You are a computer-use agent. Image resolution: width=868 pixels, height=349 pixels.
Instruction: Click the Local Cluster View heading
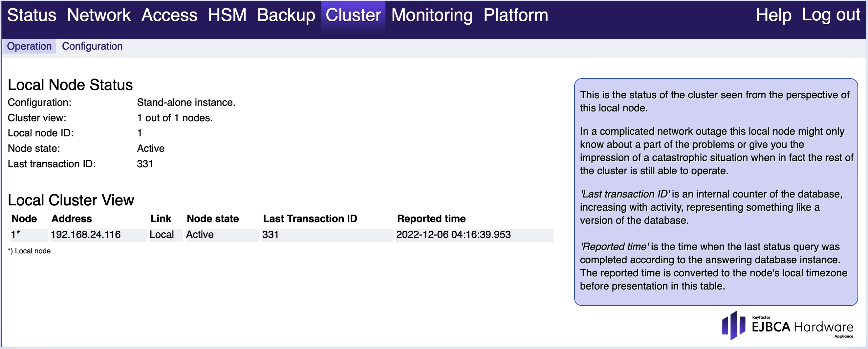pos(71,200)
